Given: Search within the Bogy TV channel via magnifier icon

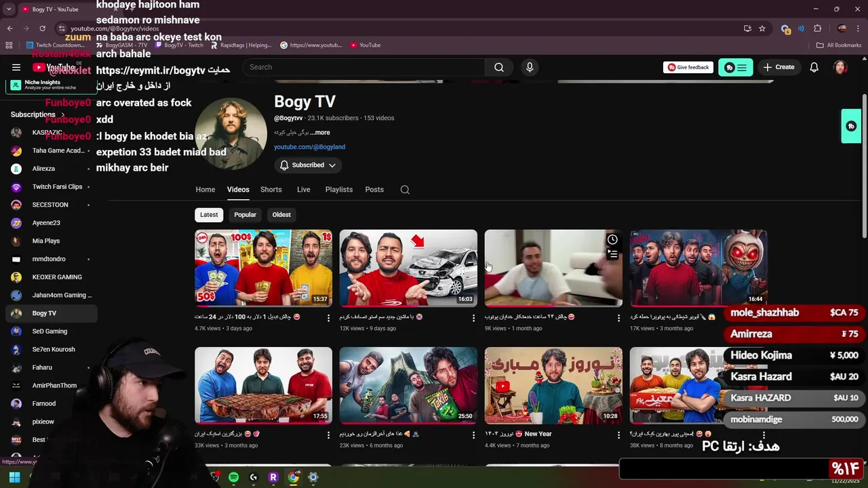Looking at the screenshot, I should 405,190.
